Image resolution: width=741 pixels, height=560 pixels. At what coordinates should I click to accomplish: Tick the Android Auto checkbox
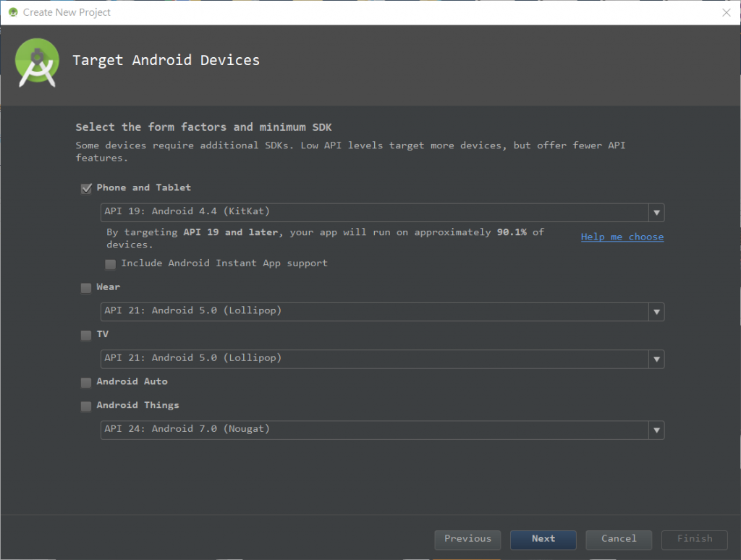(86, 382)
